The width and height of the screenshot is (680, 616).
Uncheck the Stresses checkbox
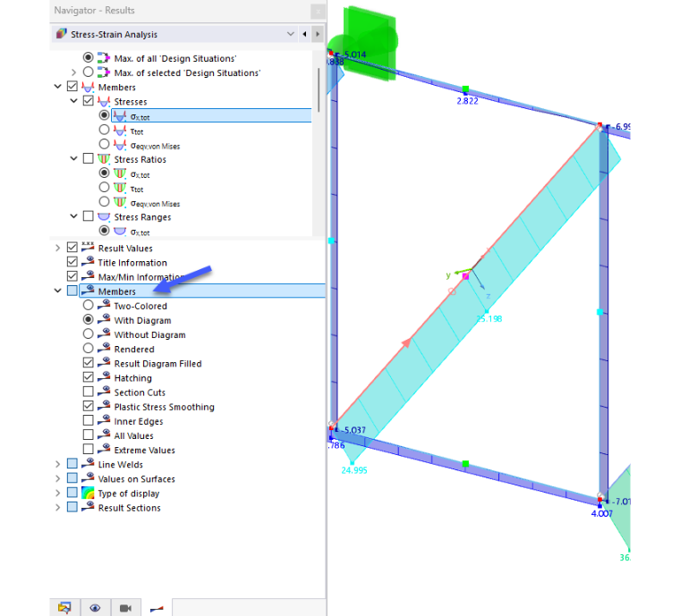click(x=88, y=101)
